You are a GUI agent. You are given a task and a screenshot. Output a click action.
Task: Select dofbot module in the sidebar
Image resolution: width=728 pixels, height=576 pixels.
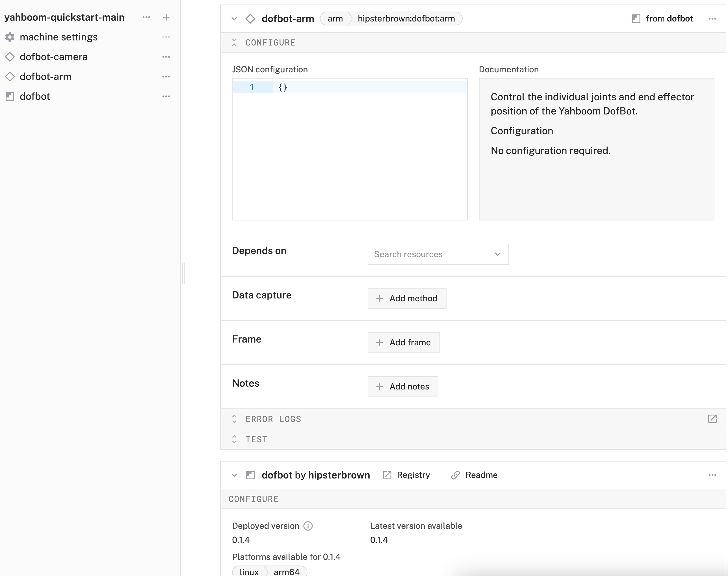click(35, 96)
